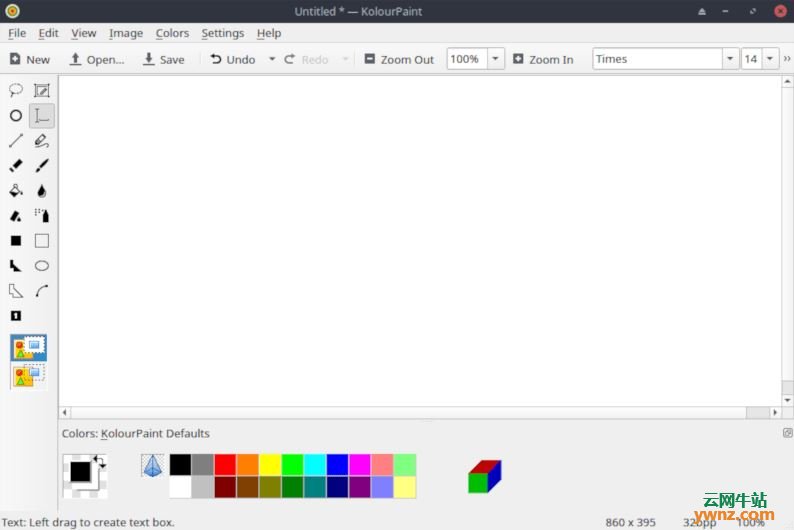Viewport: 794px width, 530px height.
Task: Open the Settings menu
Action: [222, 33]
